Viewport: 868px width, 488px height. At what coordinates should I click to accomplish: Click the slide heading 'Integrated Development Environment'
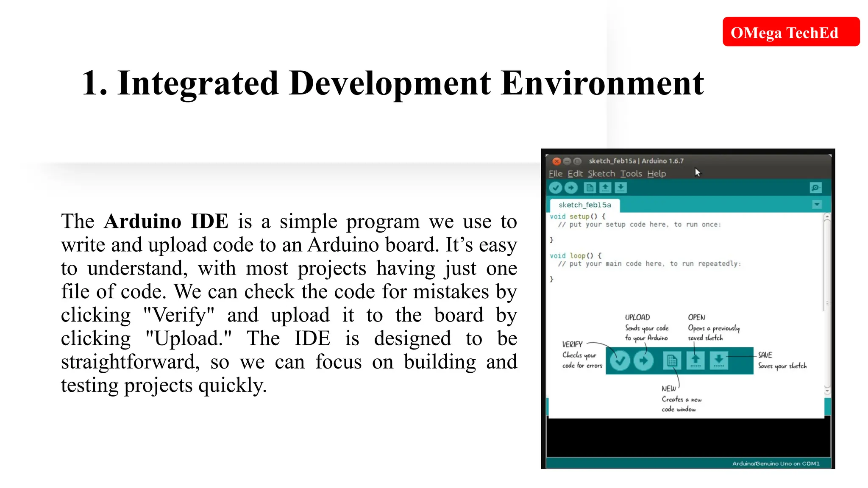click(x=411, y=84)
